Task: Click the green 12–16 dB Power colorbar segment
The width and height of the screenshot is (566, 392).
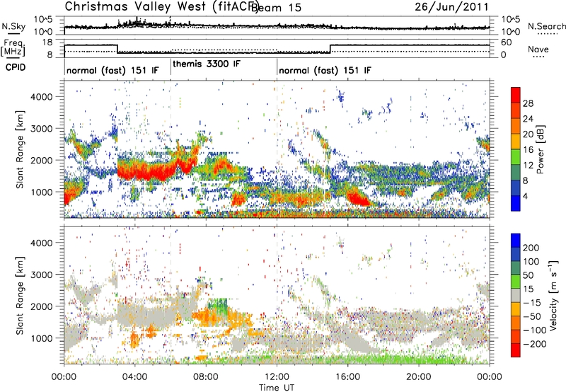Action: [x=516, y=157]
